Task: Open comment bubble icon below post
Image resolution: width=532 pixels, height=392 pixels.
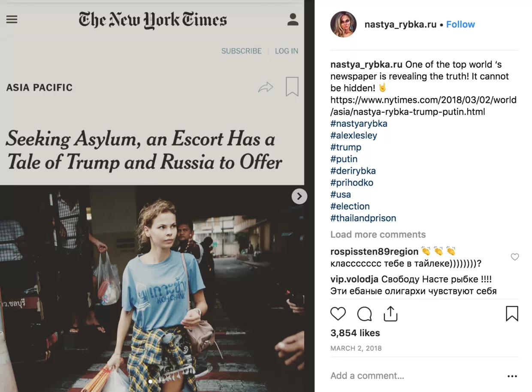Action: point(364,314)
